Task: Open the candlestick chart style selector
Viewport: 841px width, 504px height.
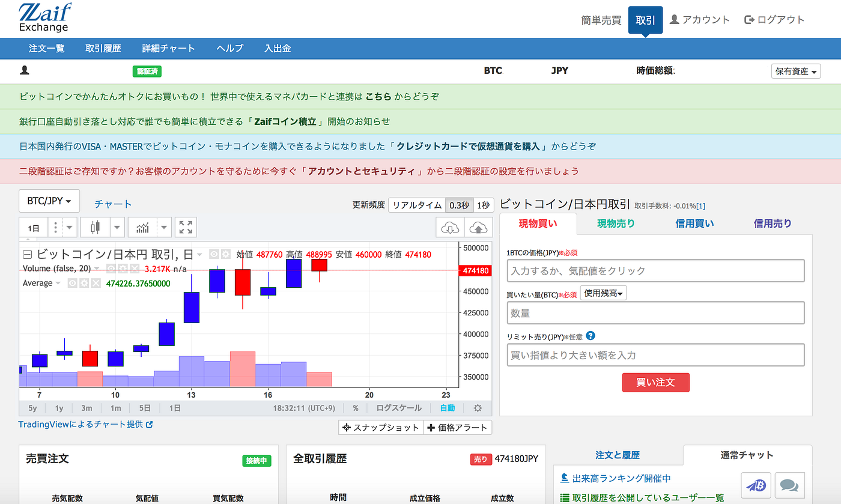Action: [x=95, y=228]
